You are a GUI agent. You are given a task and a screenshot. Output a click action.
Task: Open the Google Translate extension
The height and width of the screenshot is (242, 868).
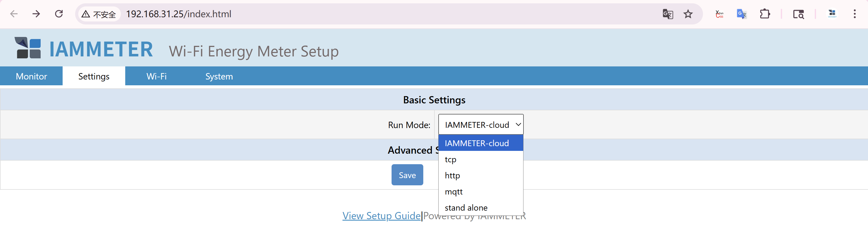click(x=741, y=14)
